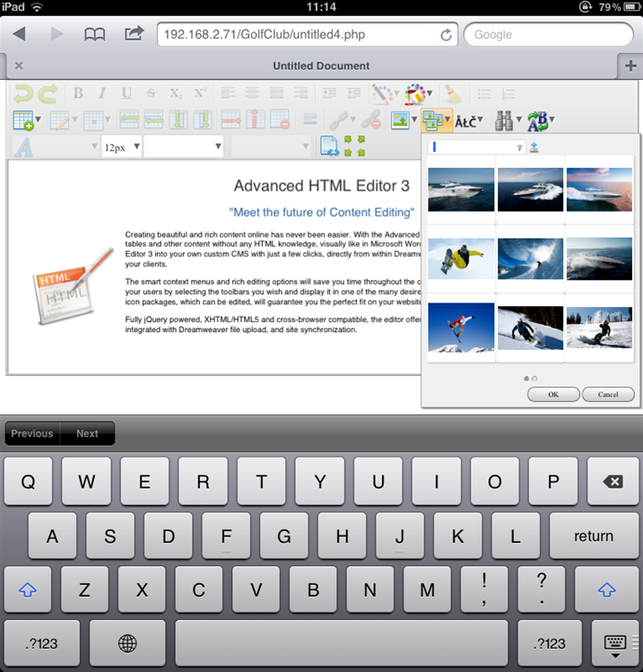This screenshot has height=672, width=643.
Task: Justify the text
Action: pos(276,93)
